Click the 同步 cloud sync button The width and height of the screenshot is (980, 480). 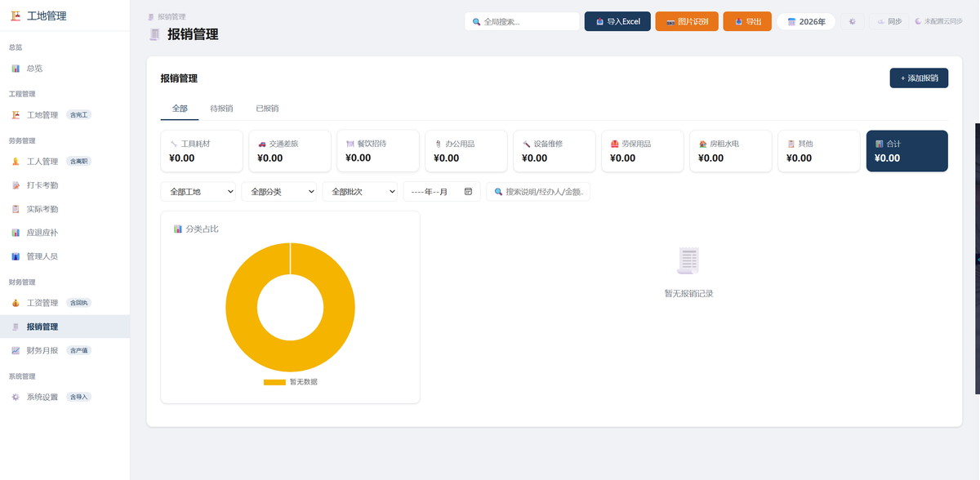[889, 21]
